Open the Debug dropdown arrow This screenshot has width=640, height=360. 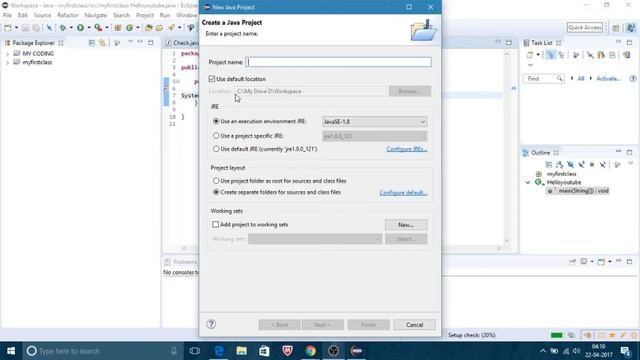71,28
